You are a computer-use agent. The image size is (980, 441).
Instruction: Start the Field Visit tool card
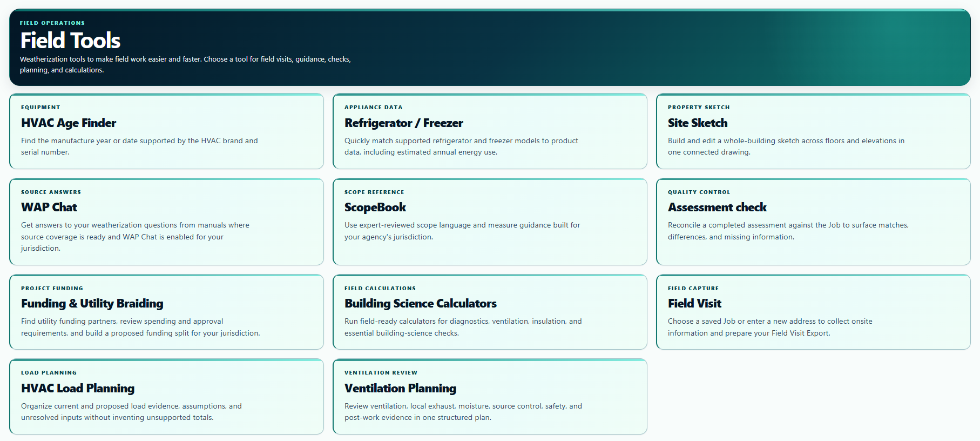[813, 312]
